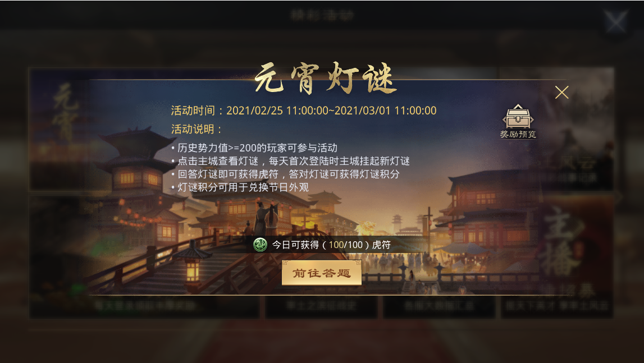The height and width of the screenshot is (363, 644).
Task: Close the 元宵灯谜 event popup
Action: [561, 93]
